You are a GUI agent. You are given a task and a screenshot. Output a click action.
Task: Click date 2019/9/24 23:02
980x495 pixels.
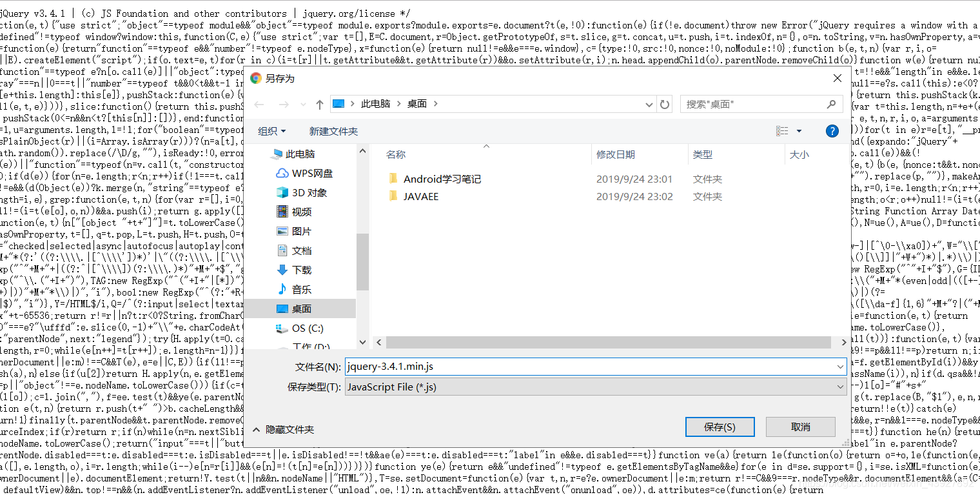pos(634,196)
